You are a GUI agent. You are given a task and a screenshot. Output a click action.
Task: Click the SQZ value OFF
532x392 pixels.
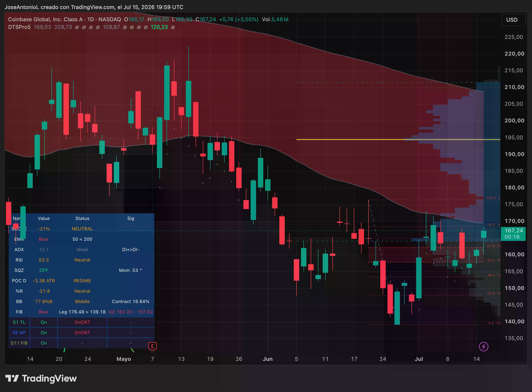pos(44,270)
